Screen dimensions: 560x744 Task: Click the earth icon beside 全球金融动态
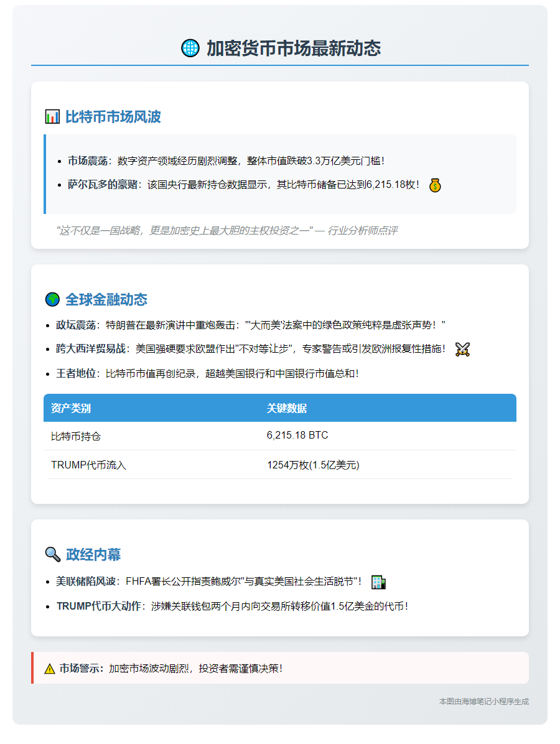[x=52, y=299]
